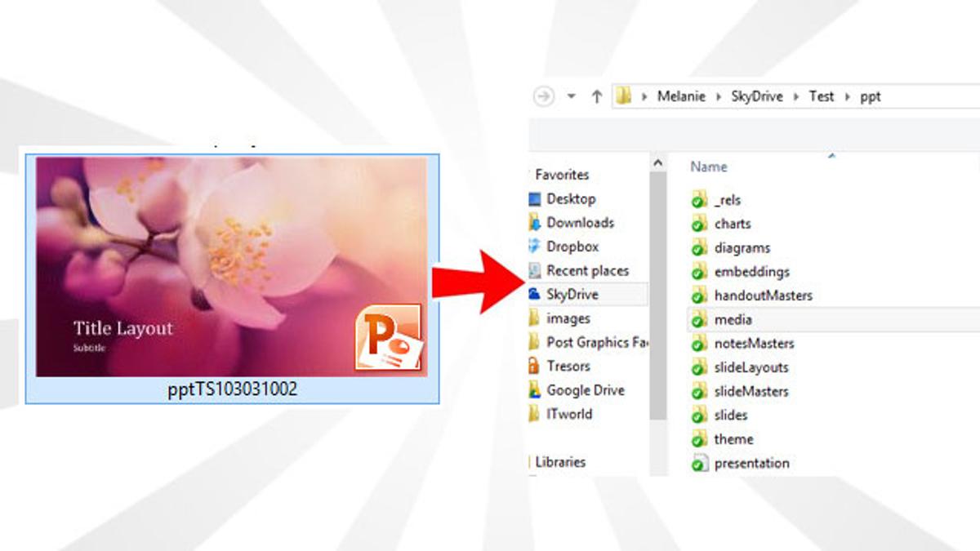The height and width of the screenshot is (551, 980).
Task: Click Dropbox icon in sidebar
Action: coord(535,246)
